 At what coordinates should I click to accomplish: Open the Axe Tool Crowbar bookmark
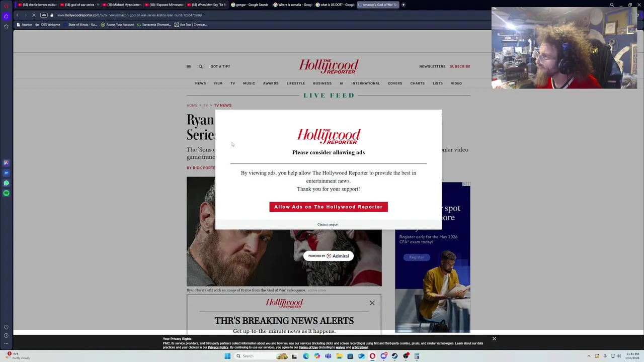tap(191, 25)
